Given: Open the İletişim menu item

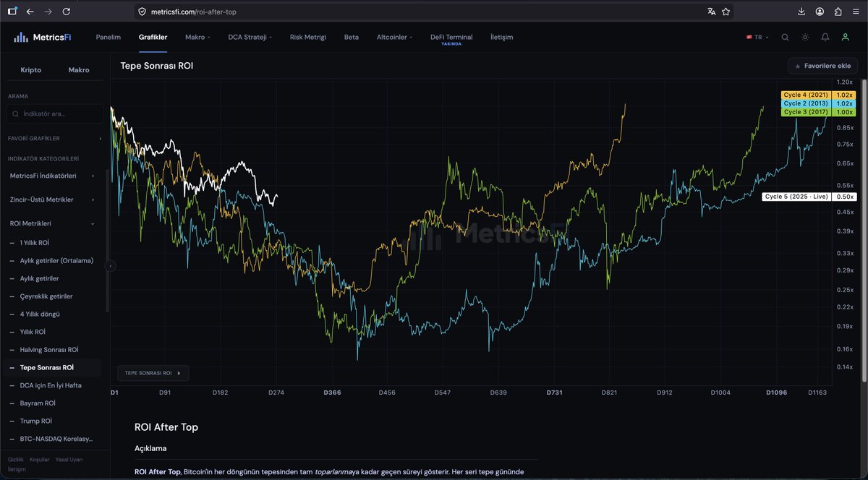Looking at the screenshot, I should click(x=501, y=37).
